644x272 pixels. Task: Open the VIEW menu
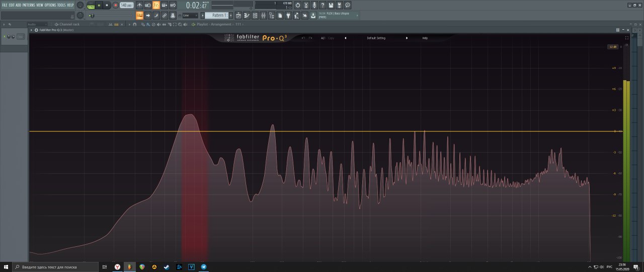tap(40, 5)
